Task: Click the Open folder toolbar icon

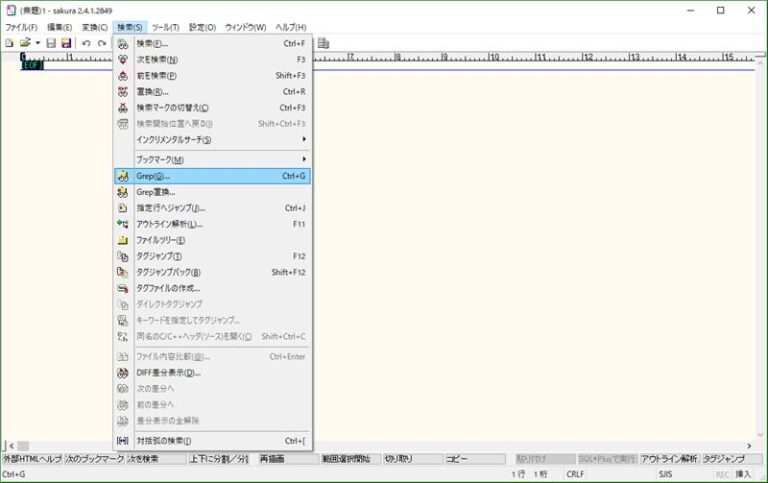Action: click(24, 43)
